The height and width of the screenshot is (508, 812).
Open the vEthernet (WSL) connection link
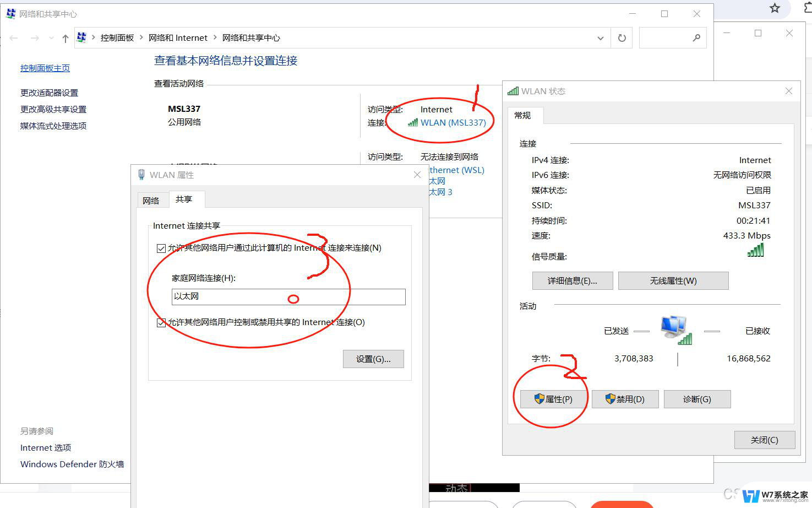[x=456, y=170]
